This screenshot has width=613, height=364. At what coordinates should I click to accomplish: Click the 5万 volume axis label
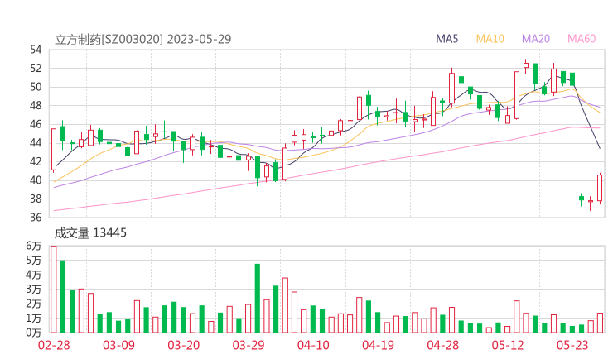point(34,260)
